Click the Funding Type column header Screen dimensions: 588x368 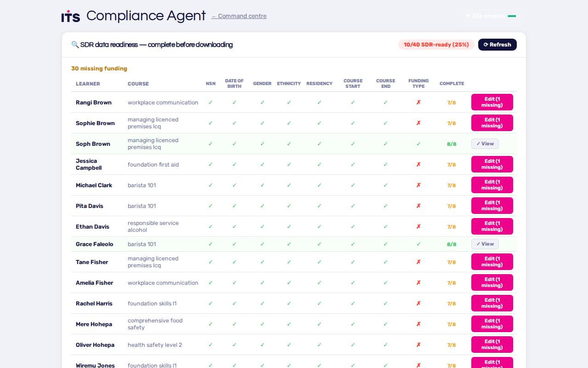click(x=418, y=84)
